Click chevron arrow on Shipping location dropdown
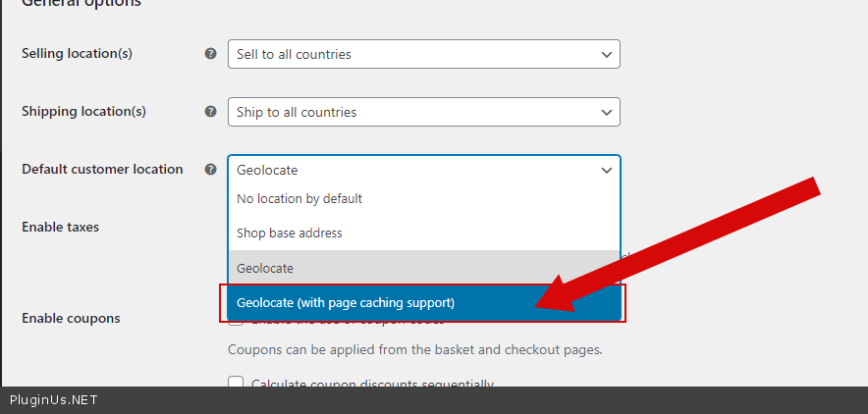This screenshot has width=868, height=414. (606, 112)
